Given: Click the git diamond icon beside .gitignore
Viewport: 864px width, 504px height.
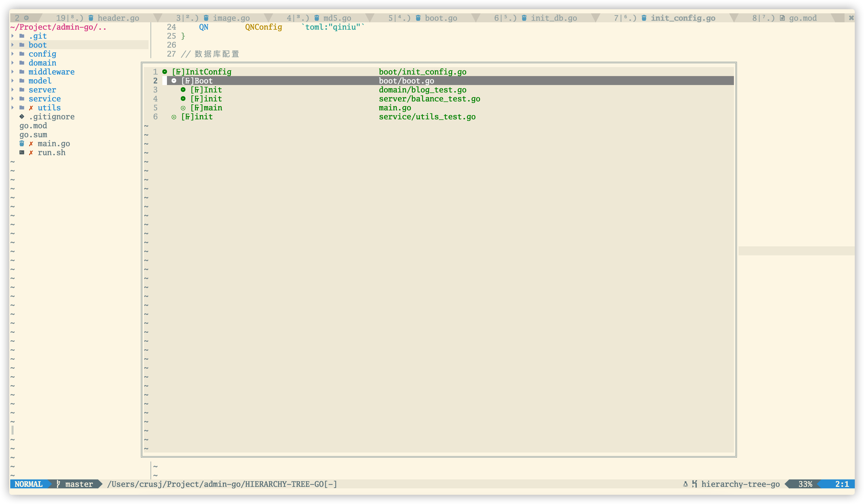Looking at the screenshot, I should point(22,117).
